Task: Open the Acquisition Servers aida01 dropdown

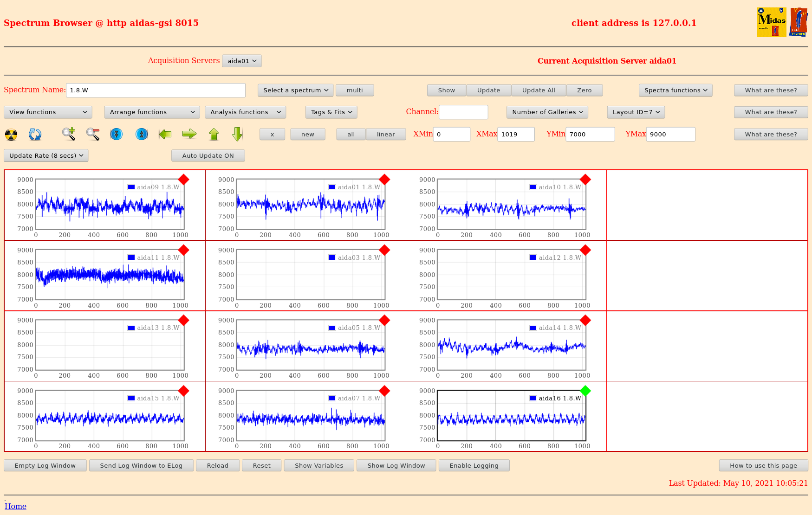Action: pos(242,61)
